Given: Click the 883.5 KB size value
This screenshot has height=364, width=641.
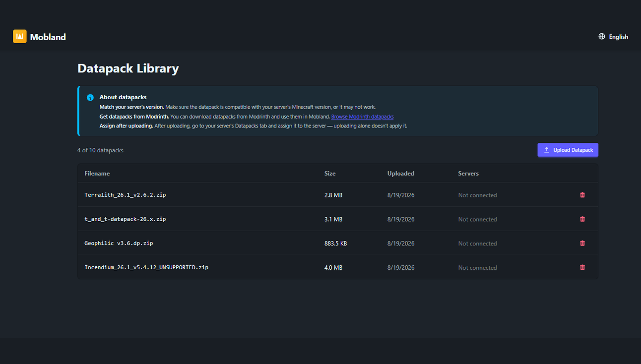Looking at the screenshot, I should tap(335, 243).
